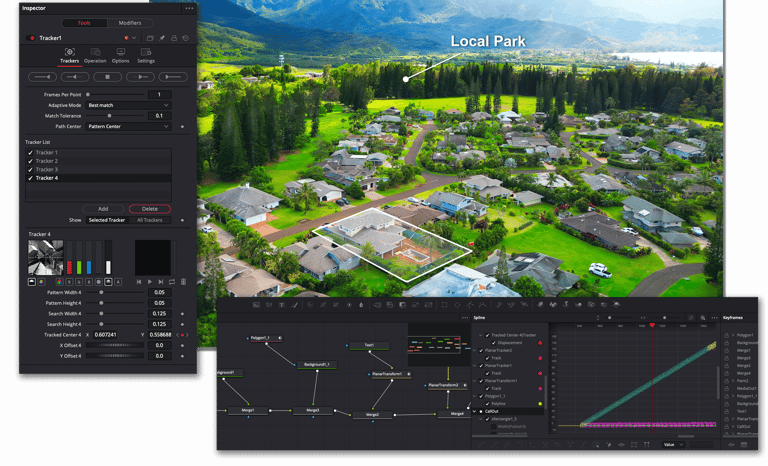Open the Tracker1 color chevron menu
This screenshot has height=466, width=768.
(x=134, y=38)
